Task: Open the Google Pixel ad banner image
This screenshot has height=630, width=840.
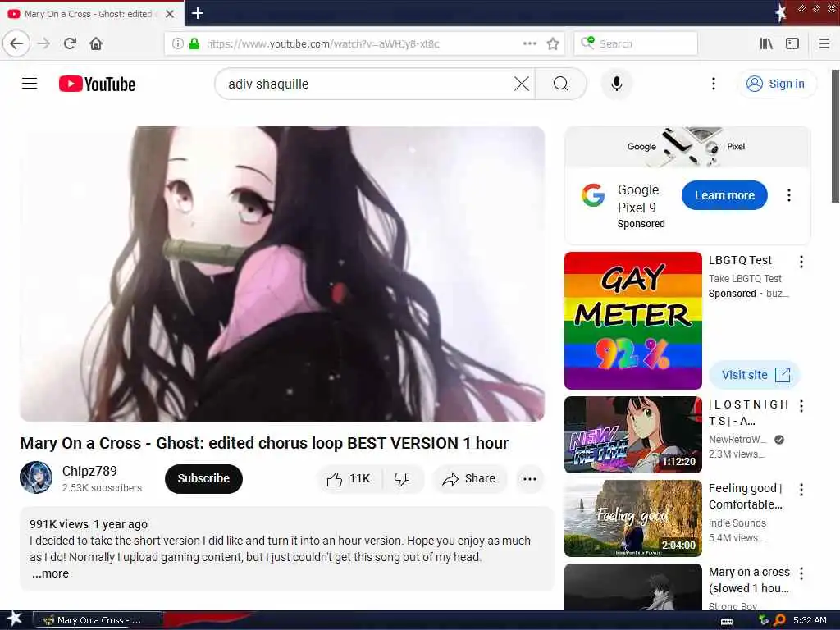Action: tap(687, 146)
